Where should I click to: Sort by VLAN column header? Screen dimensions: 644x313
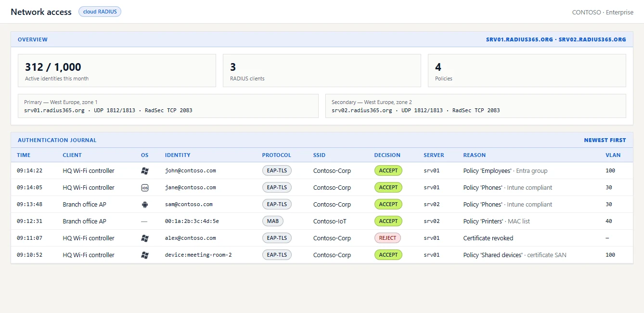[x=613, y=155]
